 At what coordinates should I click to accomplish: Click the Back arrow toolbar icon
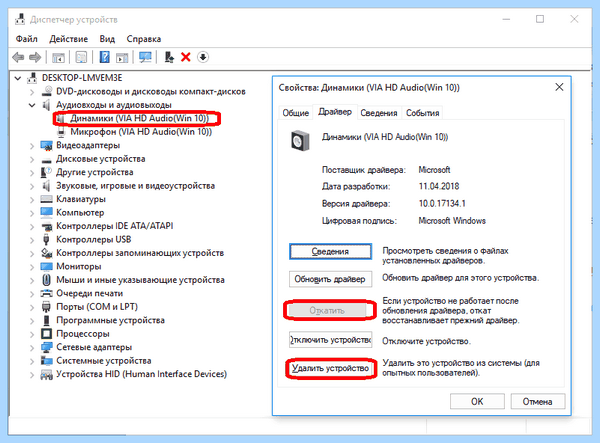tap(18, 57)
